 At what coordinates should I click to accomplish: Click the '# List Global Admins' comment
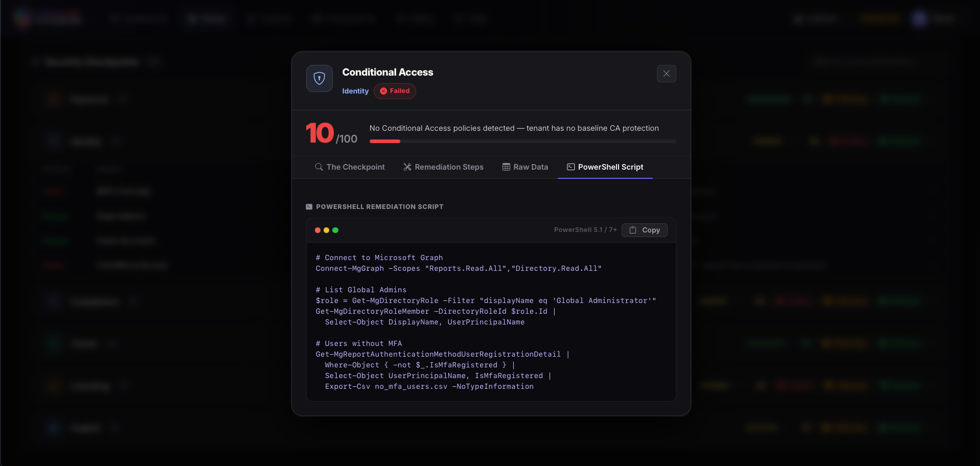(x=361, y=290)
